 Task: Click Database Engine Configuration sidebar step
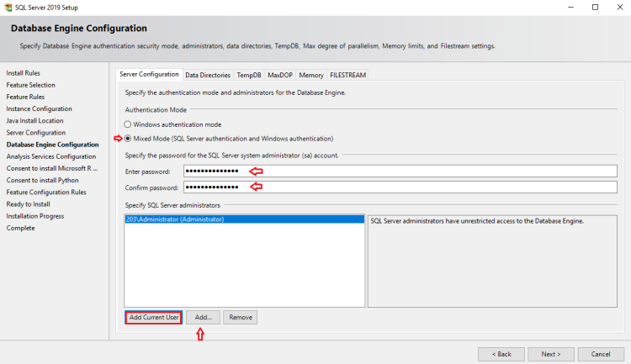click(x=52, y=145)
